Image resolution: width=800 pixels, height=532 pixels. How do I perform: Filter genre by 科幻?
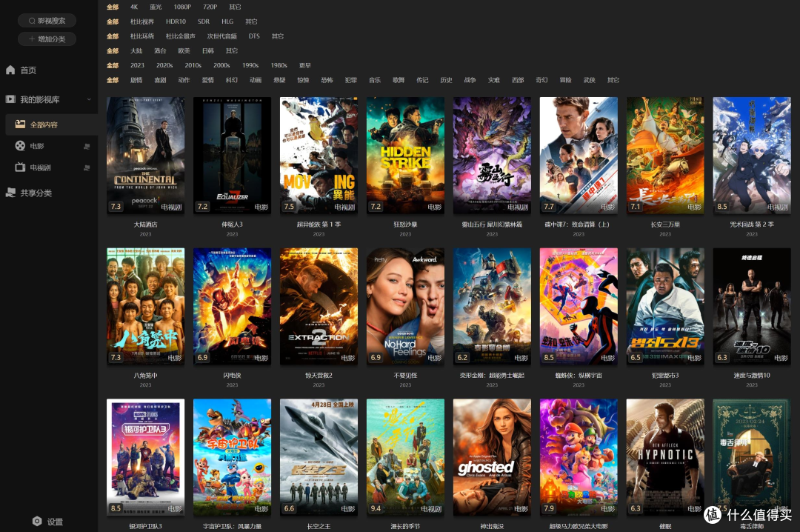232,80
